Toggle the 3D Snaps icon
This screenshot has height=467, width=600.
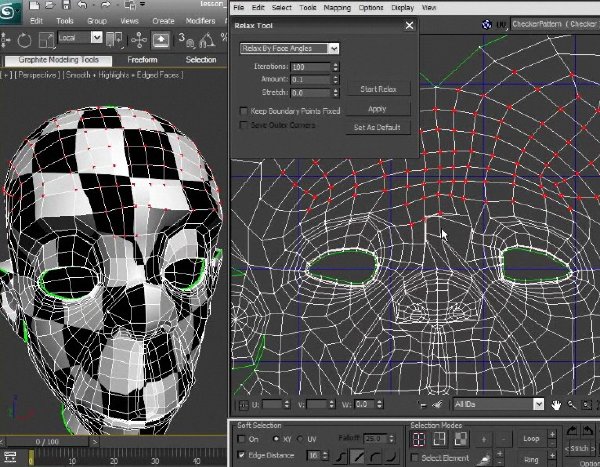pos(186,40)
